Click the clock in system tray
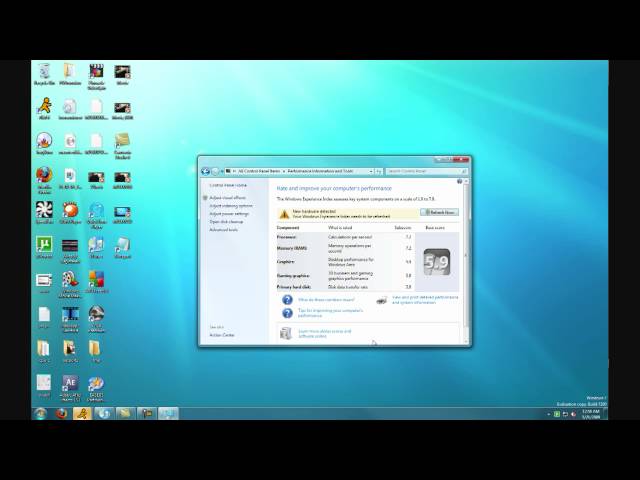 coord(590,414)
